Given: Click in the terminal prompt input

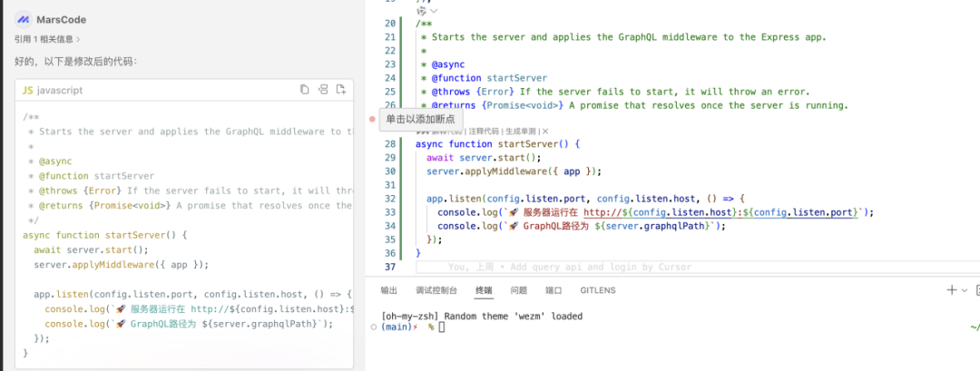Looking at the screenshot, I should [442, 327].
